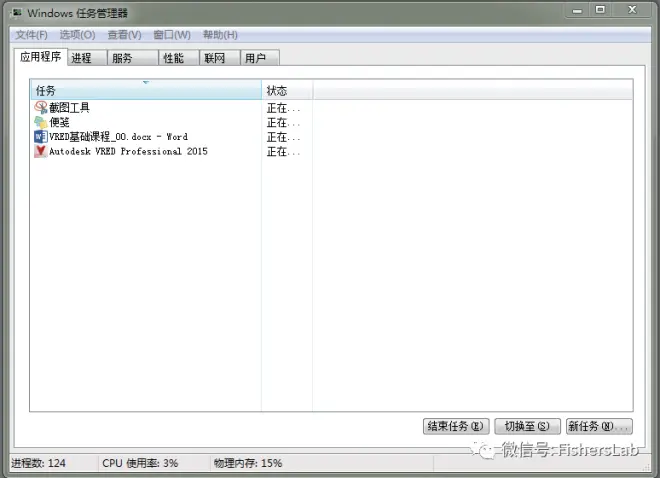
Task: Switch to the 性能 tab
Action: 179,58
